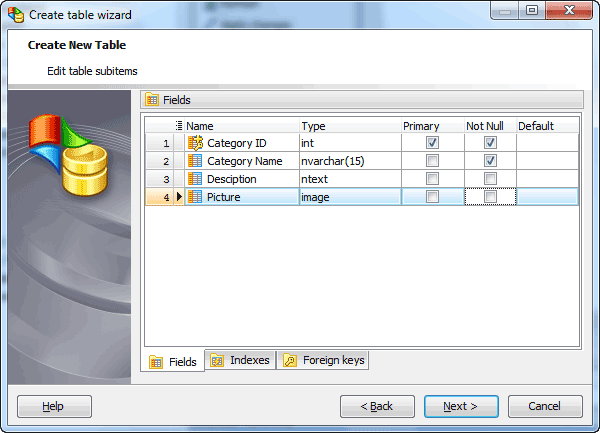
Task: Click the Not Null column header
Action: tap(490, 126)
